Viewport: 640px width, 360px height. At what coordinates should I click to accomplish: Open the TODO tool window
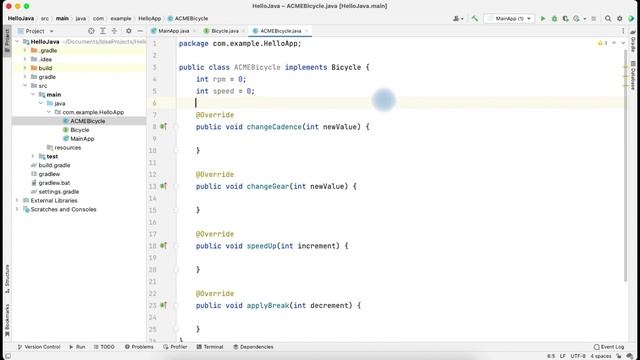104,347
